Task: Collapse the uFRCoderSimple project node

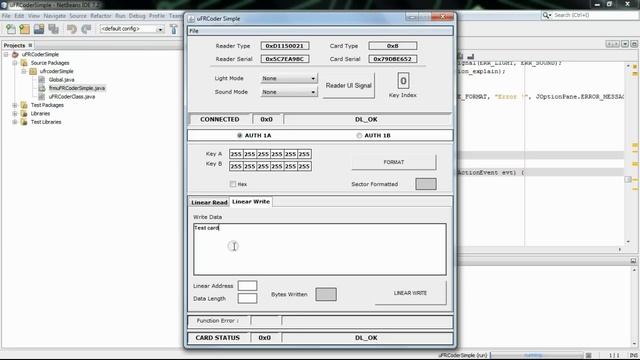Action: tap(6, 54)
